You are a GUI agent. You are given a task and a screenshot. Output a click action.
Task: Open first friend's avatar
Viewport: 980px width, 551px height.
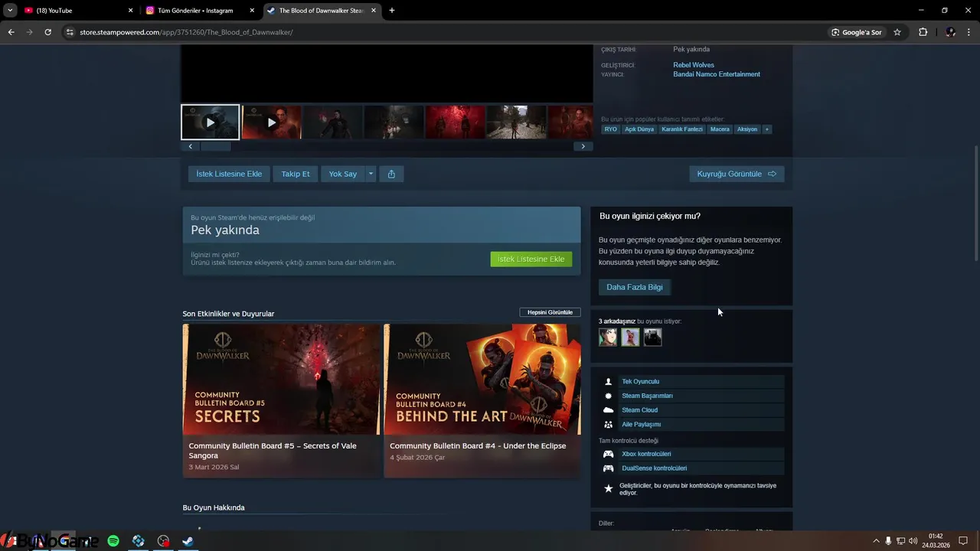pyautogui.click(x=608, y=337)
